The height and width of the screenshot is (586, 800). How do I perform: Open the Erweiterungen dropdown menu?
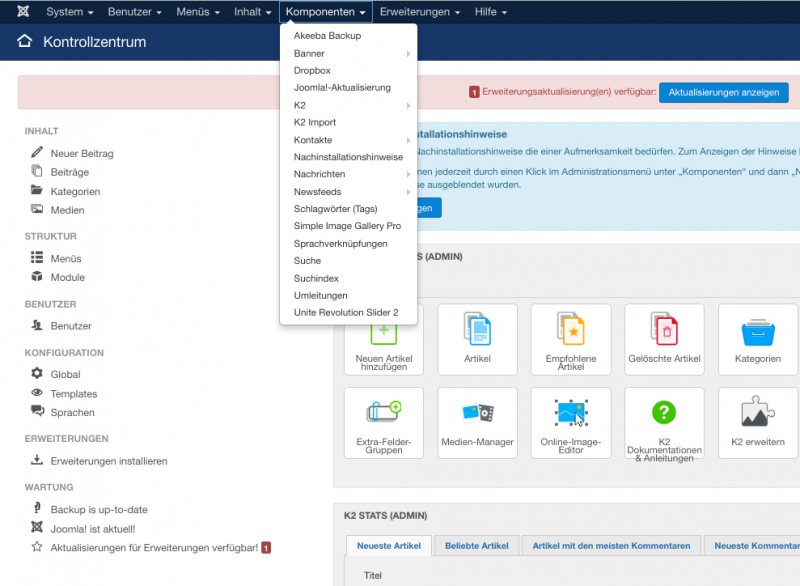pos(420,12)
